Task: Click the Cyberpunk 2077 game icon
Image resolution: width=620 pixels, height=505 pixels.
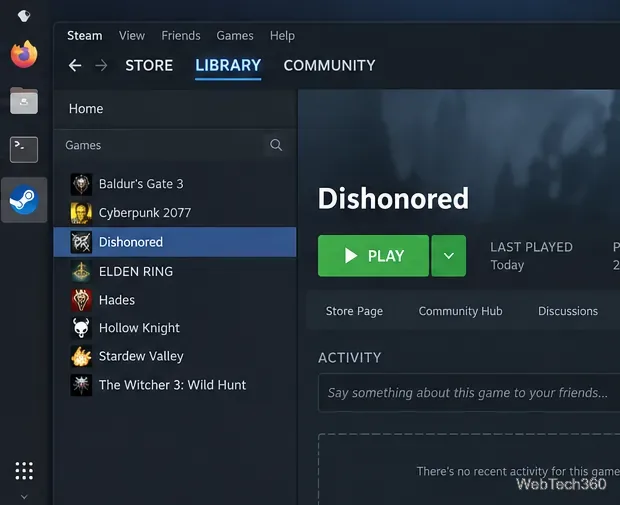Action: 81,213
